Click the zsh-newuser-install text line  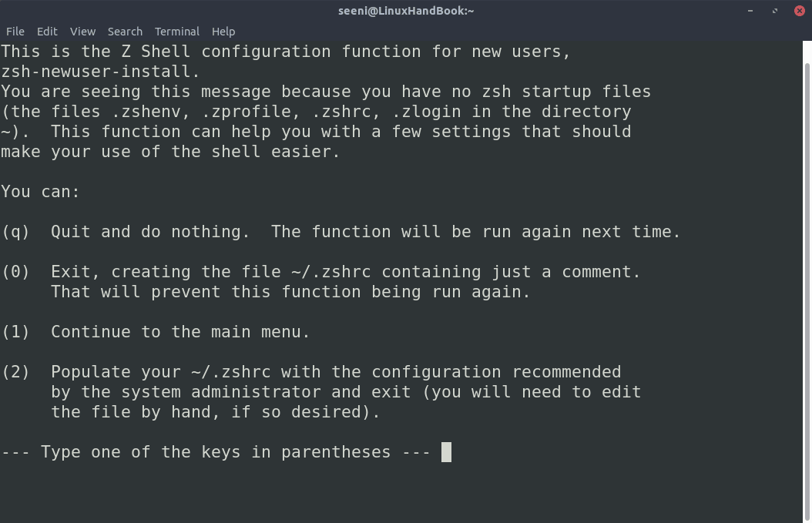coord(100,72)
